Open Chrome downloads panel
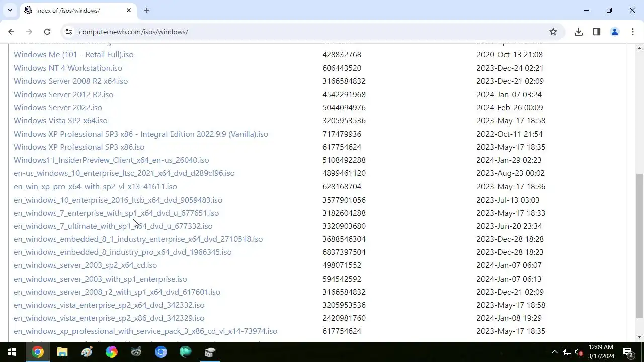 pos(579,32)
